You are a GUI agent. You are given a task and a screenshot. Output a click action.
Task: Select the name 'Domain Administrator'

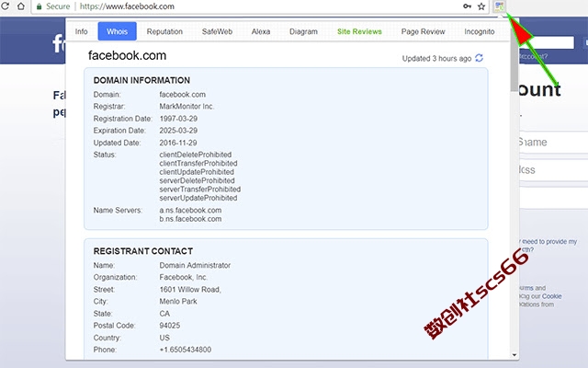click(195, 266)
